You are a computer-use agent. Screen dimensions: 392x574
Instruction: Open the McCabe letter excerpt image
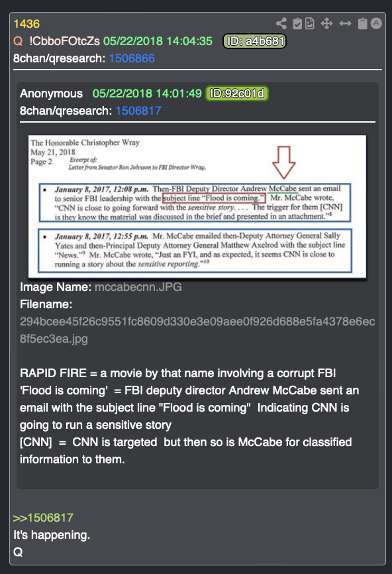tap(197, 206)
